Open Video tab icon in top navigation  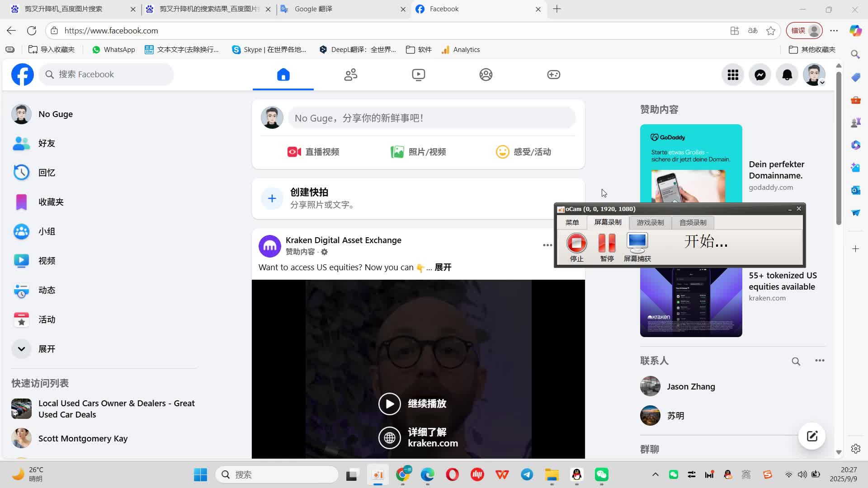[418, 75]
